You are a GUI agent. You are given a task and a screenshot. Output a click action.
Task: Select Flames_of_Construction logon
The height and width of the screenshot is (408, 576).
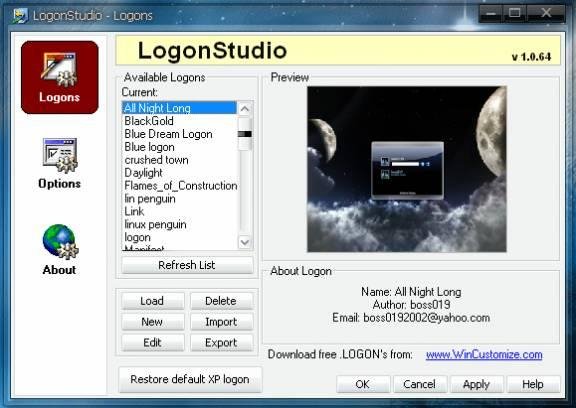coord(180,186)
